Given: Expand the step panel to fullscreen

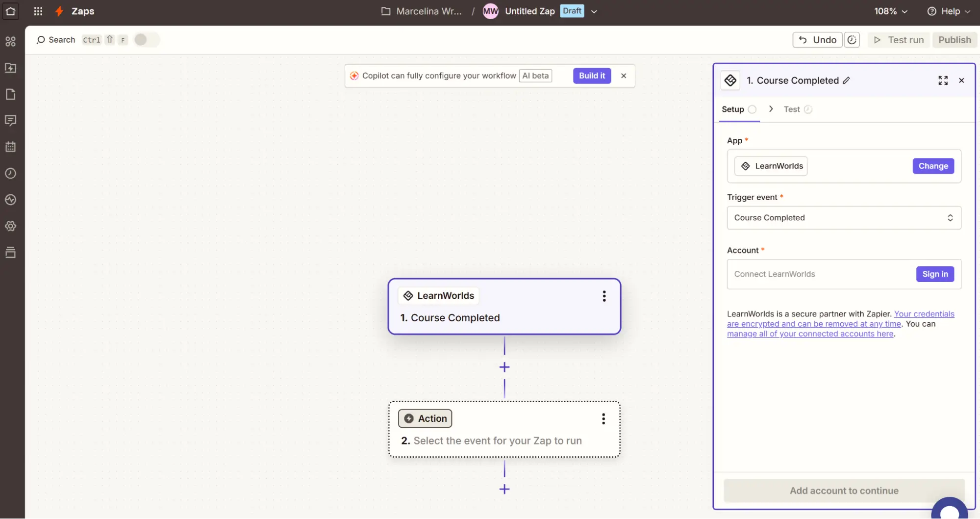Looking at the screenshot, I should 943,80.
